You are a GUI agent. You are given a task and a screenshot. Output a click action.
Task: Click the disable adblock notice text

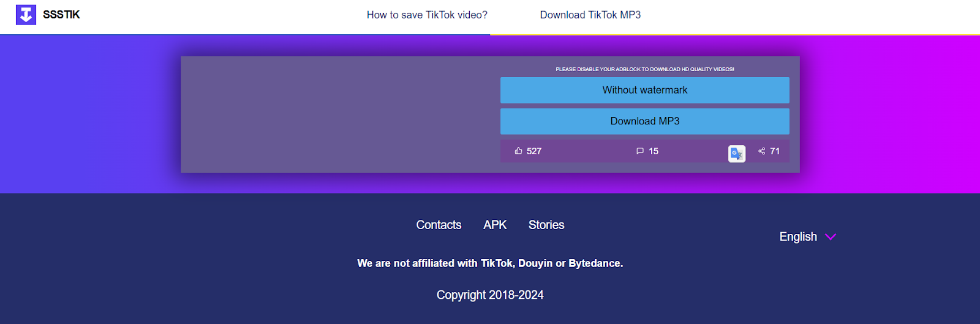point(645,69)
